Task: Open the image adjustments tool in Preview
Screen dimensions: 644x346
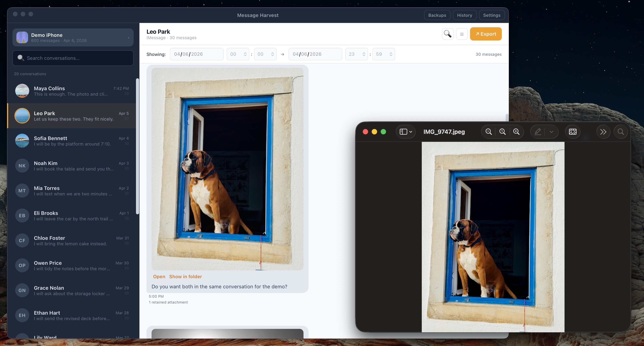Action: click(x=573, y=132)
